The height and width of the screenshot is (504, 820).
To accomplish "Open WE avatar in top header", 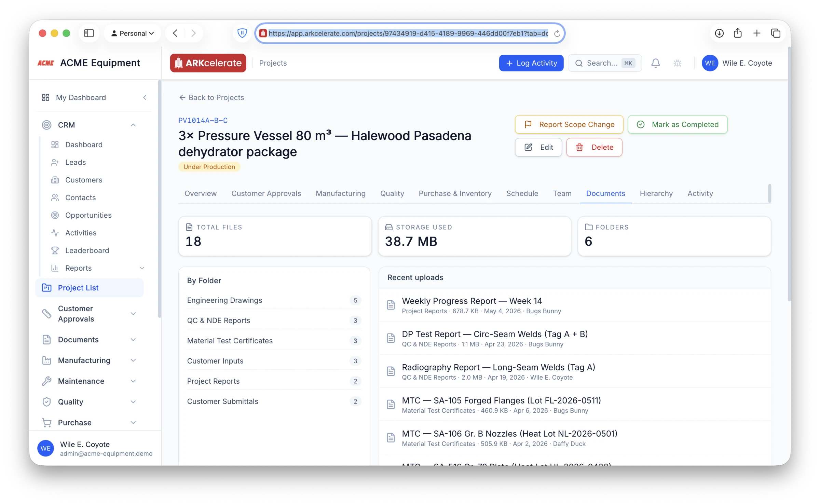I will tap(710, 63).
